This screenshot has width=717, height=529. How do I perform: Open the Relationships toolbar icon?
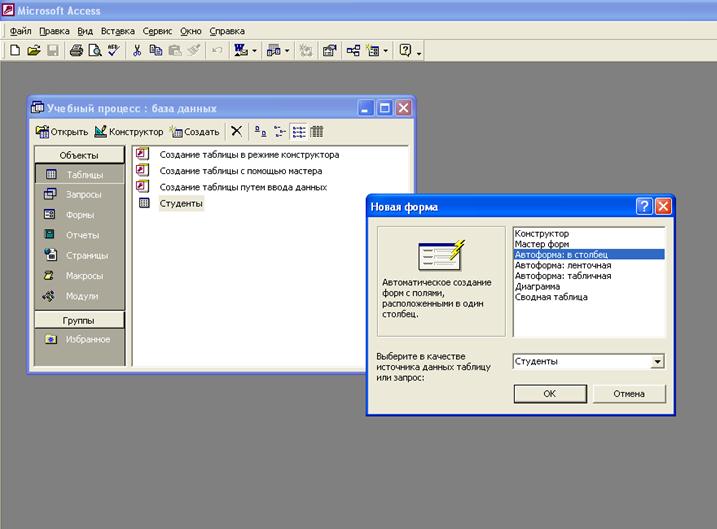click(353, 50)
